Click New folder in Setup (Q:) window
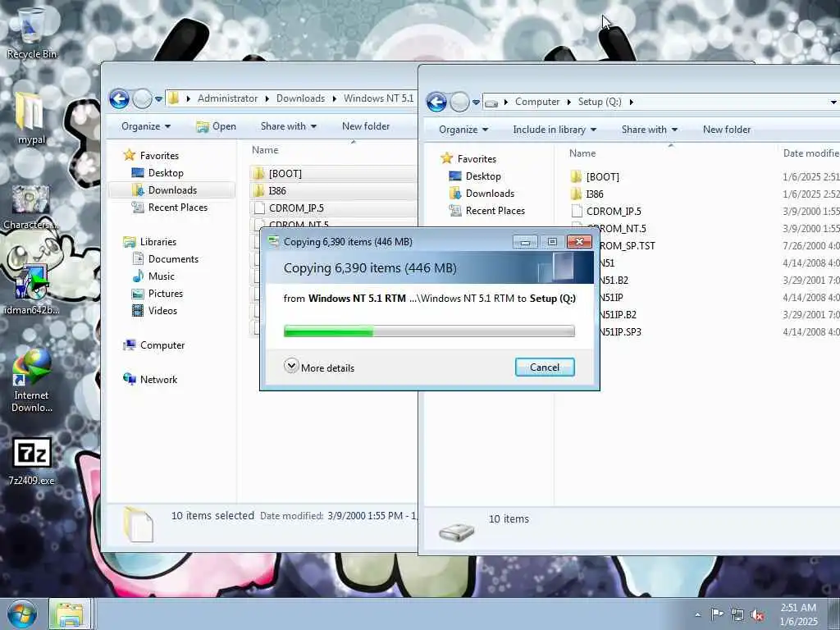 click(x=727, y=130)
